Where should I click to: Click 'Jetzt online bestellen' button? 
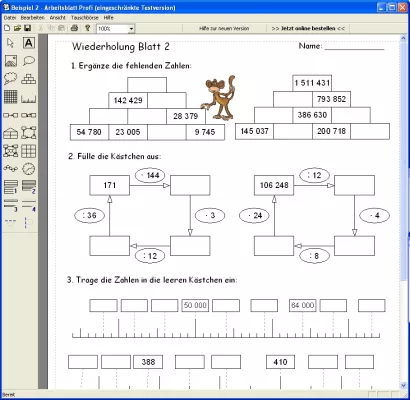pyautogui.click(x=308, y=29)
